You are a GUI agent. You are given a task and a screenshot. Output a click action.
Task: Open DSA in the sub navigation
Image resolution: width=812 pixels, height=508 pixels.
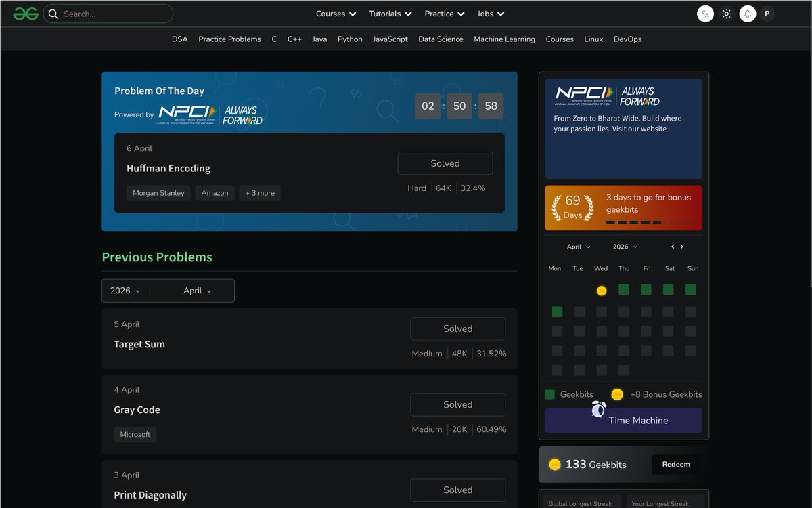tap(180, 39)
